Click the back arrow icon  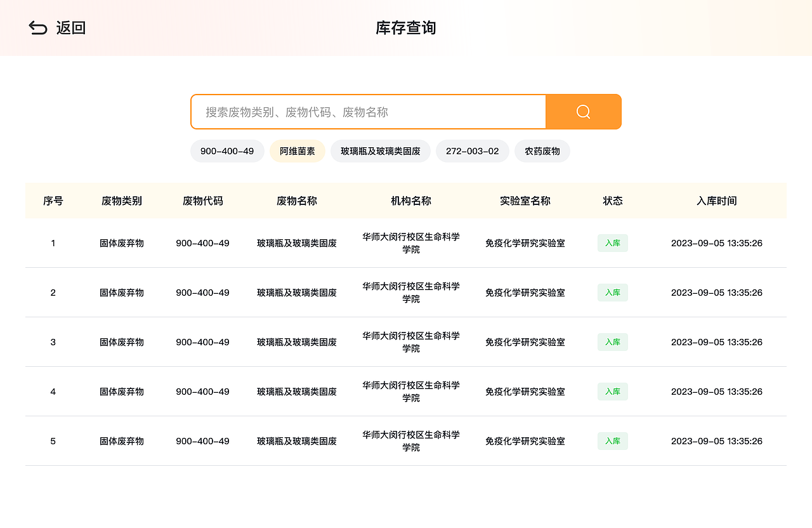pyautogui.click(x=37, y=28)
